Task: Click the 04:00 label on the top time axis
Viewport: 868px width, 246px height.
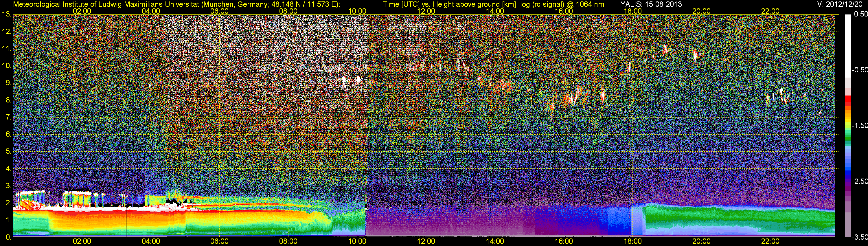Action: (151, 11)
